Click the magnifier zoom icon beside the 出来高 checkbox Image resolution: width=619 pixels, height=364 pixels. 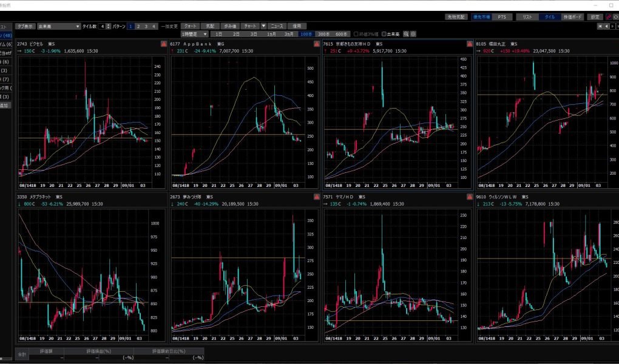coord(407,34)
